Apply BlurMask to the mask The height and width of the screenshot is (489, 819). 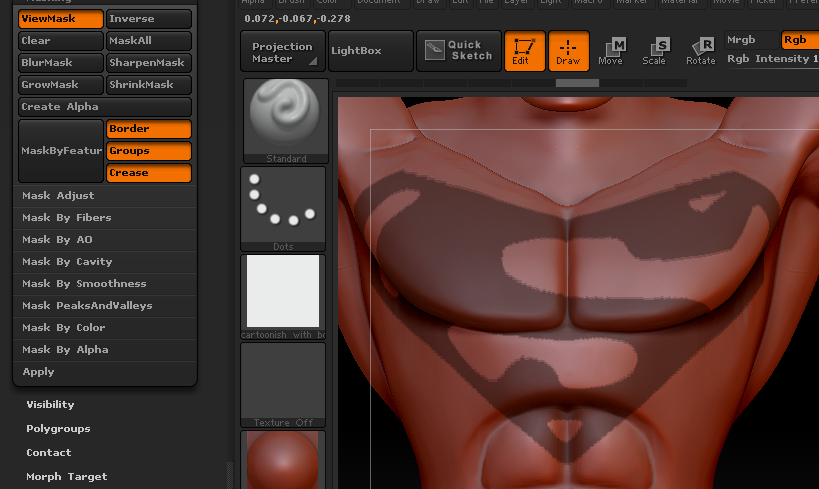coord(61,63)
